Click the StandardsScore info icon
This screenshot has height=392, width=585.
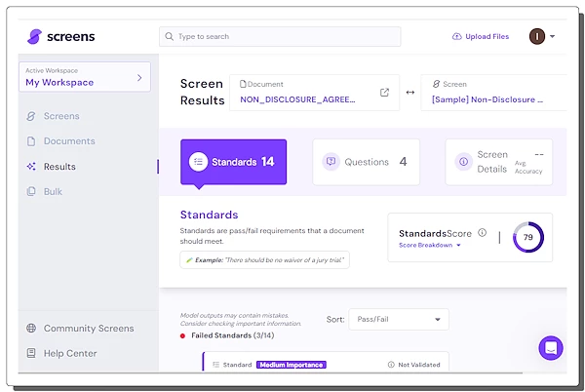click(482, 233)
